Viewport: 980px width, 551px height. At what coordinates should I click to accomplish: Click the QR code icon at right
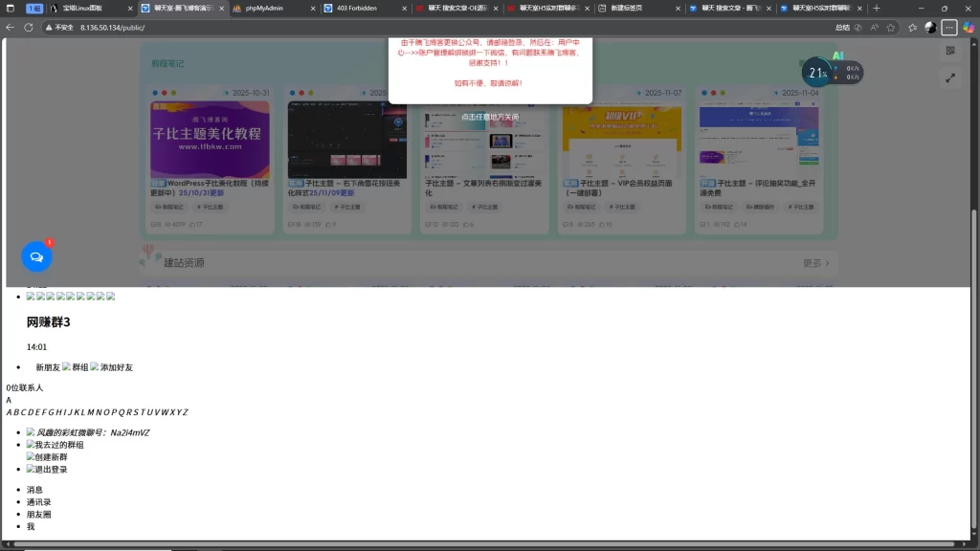click(950, 51)
